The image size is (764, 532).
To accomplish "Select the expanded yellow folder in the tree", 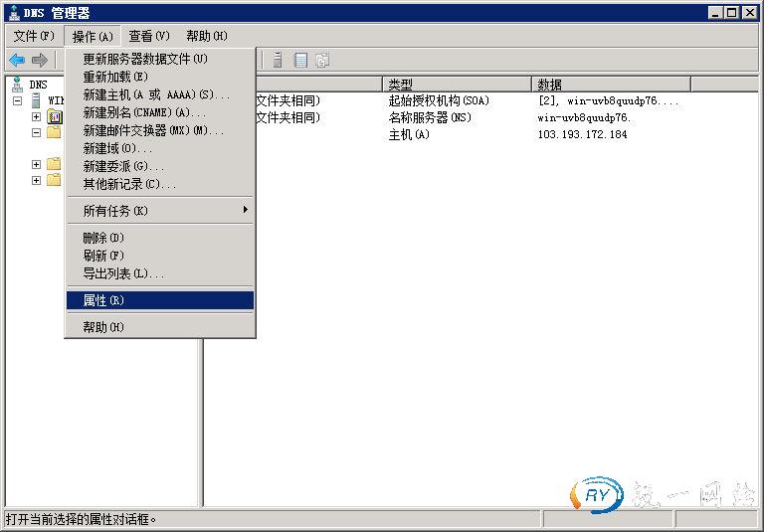I will 54,132.
